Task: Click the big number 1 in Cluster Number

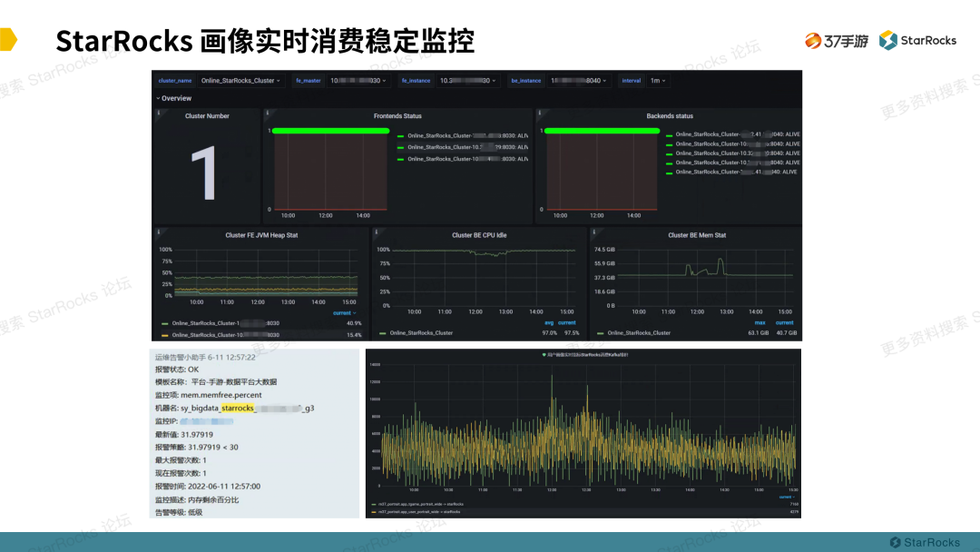Action: 204,173
